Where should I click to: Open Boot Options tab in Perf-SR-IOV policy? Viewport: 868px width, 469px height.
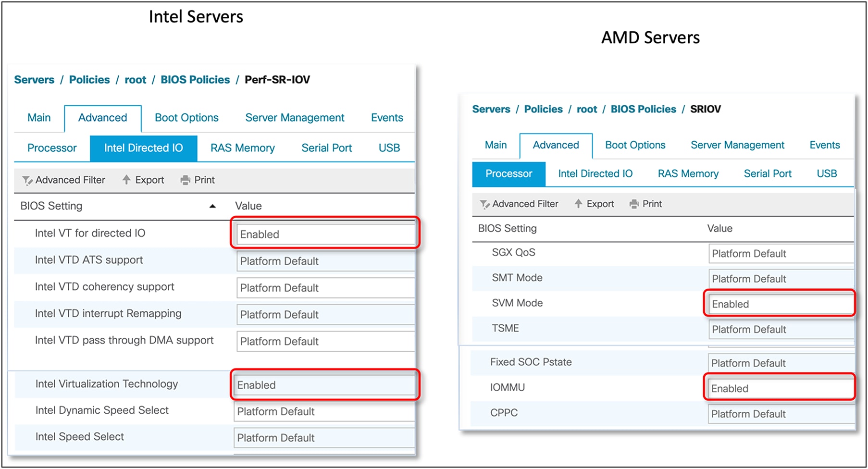click(186, 118)
